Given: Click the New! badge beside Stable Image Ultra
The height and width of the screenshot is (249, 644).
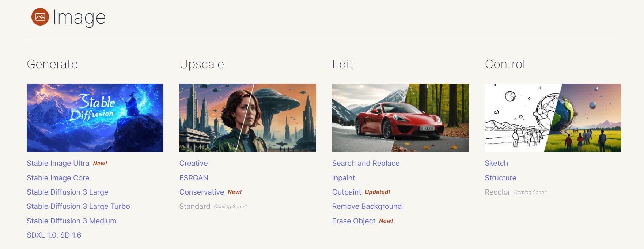Looking at the screenshot, I should point(100,164).
